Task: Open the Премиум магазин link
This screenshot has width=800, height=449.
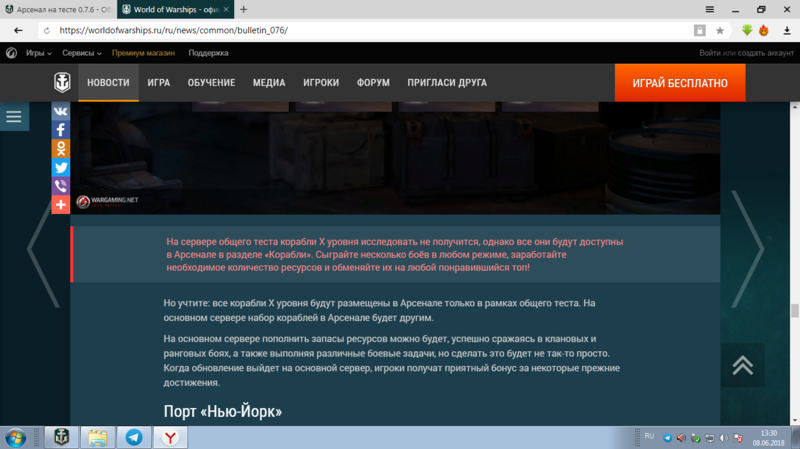Action: (143, 53)
